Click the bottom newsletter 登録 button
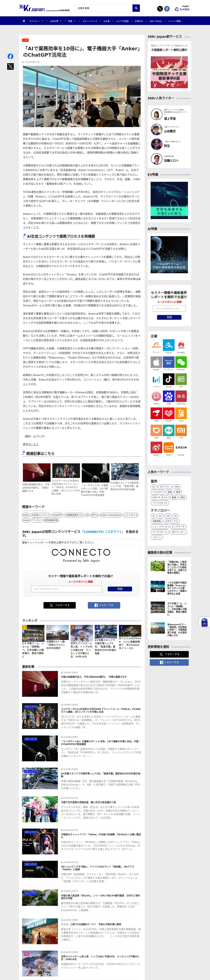Image resolution: width=210 pixels, height=980 pixels. 120,589
